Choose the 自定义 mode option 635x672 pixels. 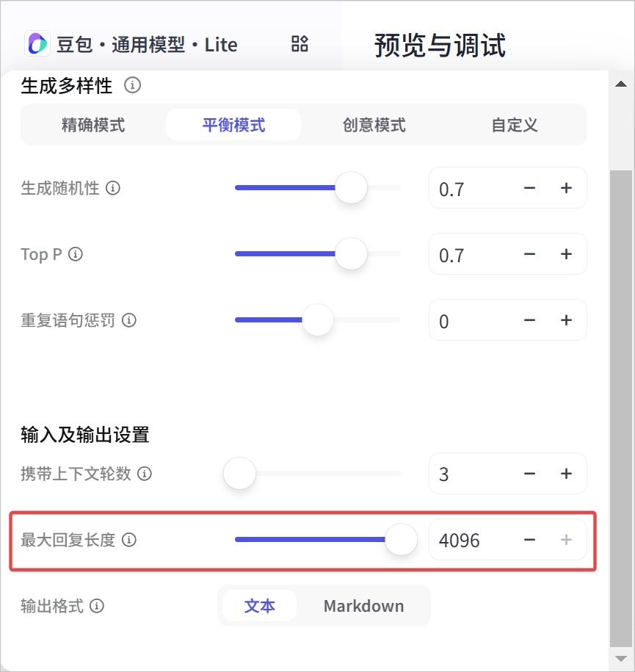click(x=514, y=125)
